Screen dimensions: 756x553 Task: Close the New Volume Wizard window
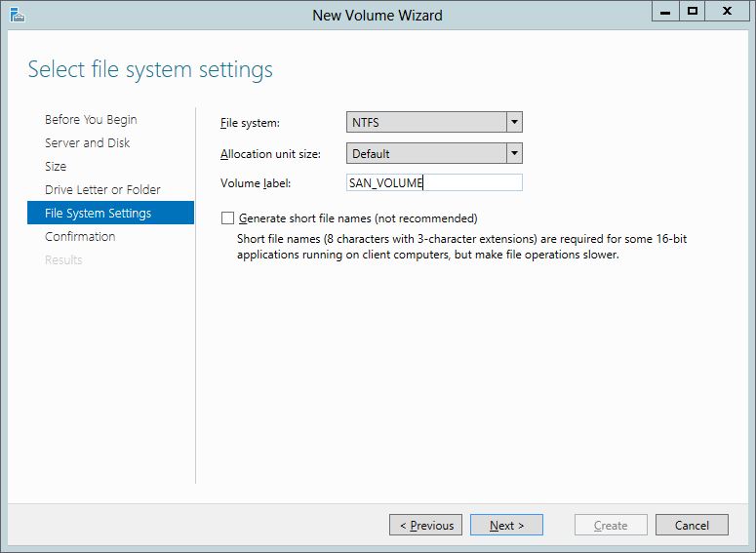pos(728,12)
